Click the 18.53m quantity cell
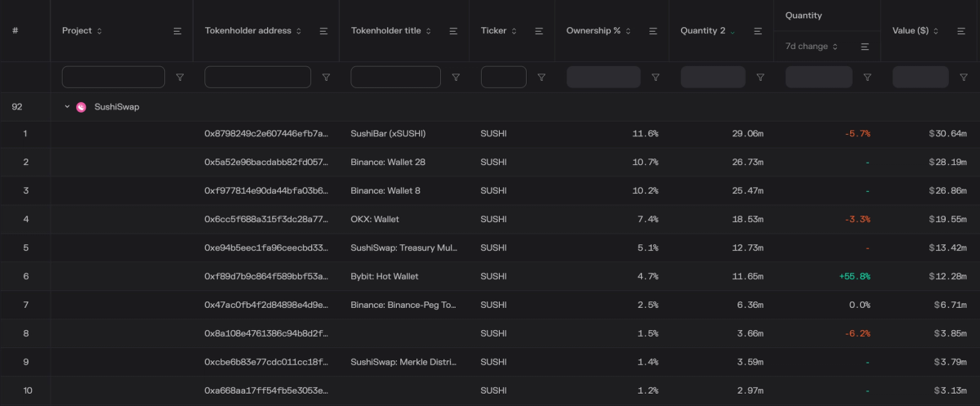The height and width of the screenshot is (406, 980). pos(748,219)
